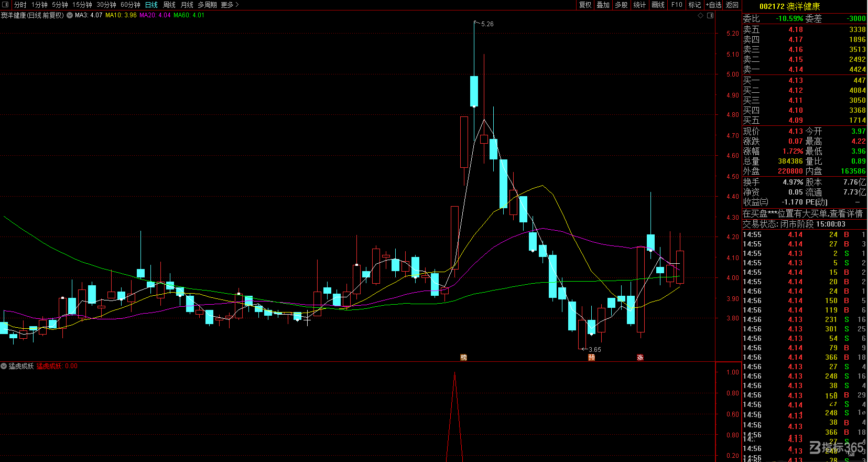
Task: Click the 卖五 price 4.18
Action: coord(796,29)
